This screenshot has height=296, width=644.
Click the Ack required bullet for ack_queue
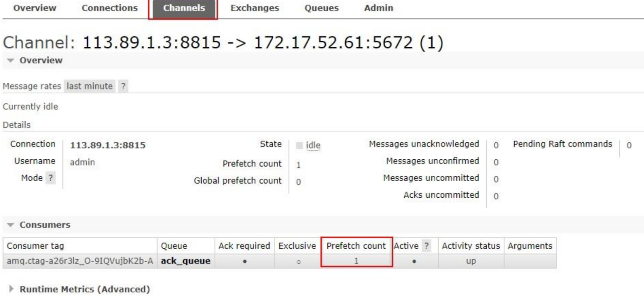pos(245,262)
